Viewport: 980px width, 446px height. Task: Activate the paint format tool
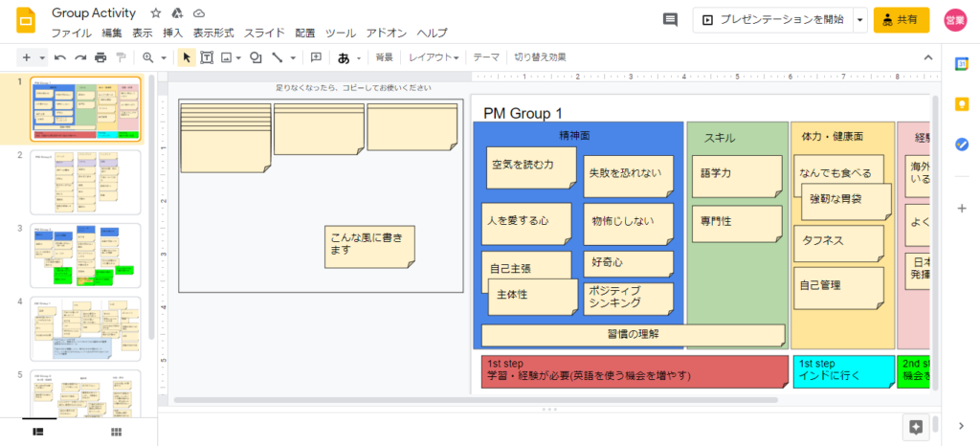122,57
